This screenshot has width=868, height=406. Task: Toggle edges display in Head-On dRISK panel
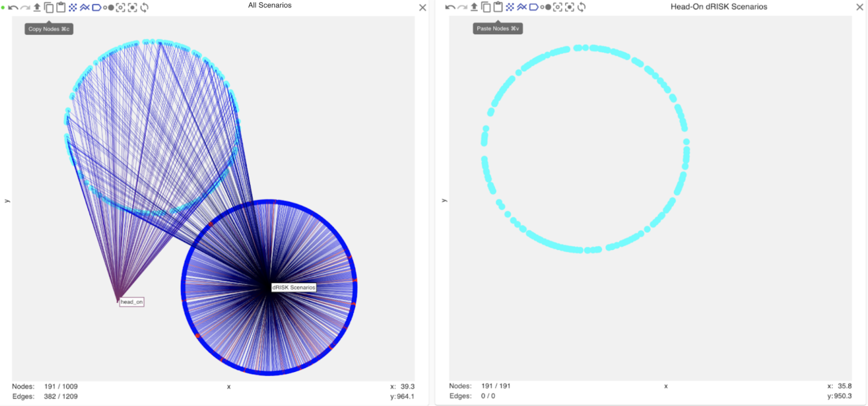522,7
